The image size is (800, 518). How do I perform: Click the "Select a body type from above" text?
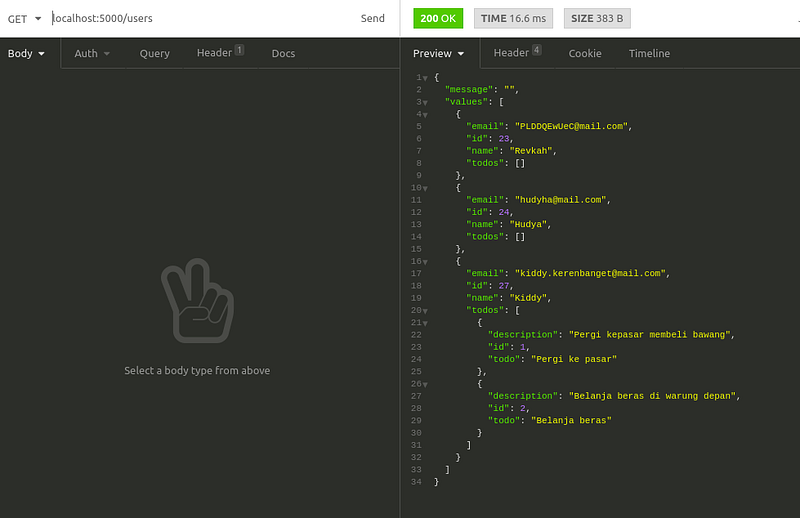(x=197, y=371)
